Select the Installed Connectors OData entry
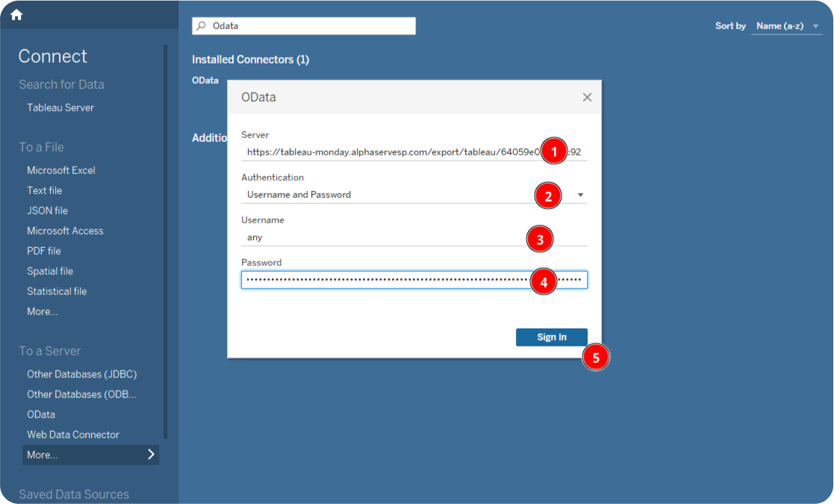Image resolution: width=834 pixels, height=504 pixels. (x=205, y=80)
